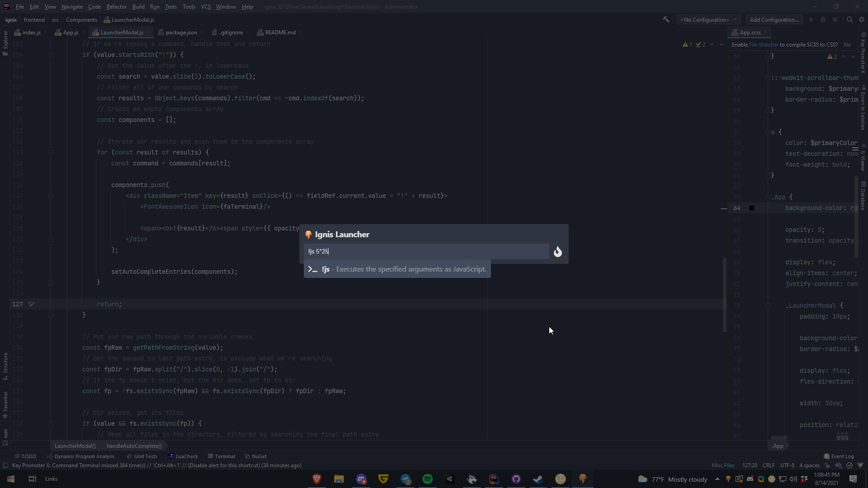Click the Stop square icon

pyautogui.click(x=835, y=19)
